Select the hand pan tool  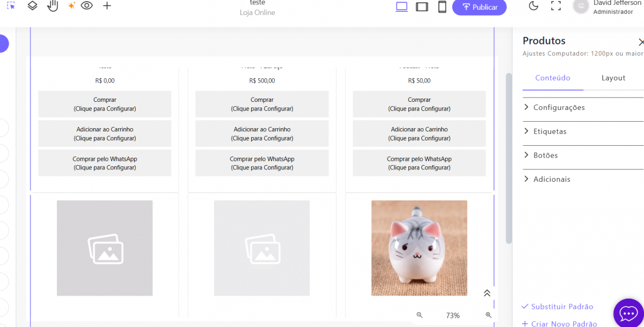(52, 6)
